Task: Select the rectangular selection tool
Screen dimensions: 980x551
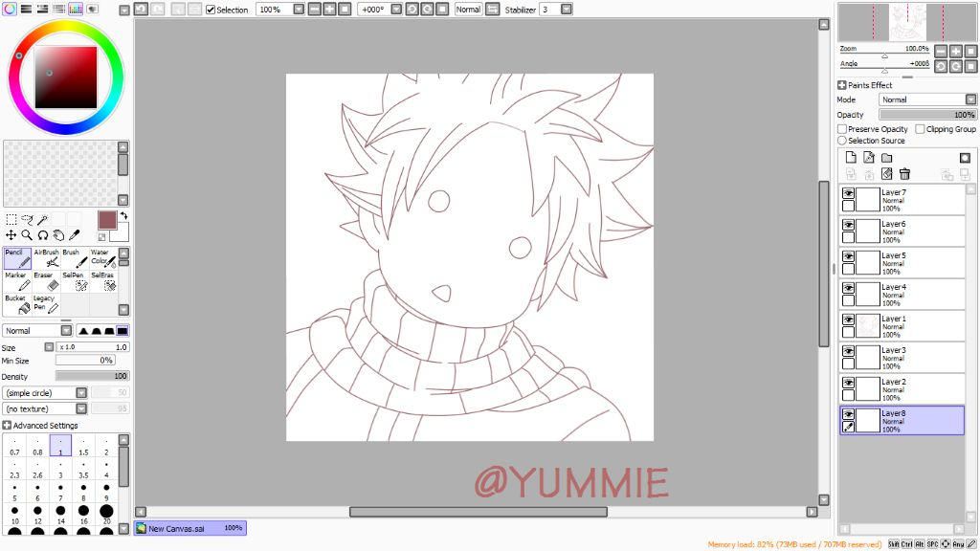Action: tap(11, 219)
